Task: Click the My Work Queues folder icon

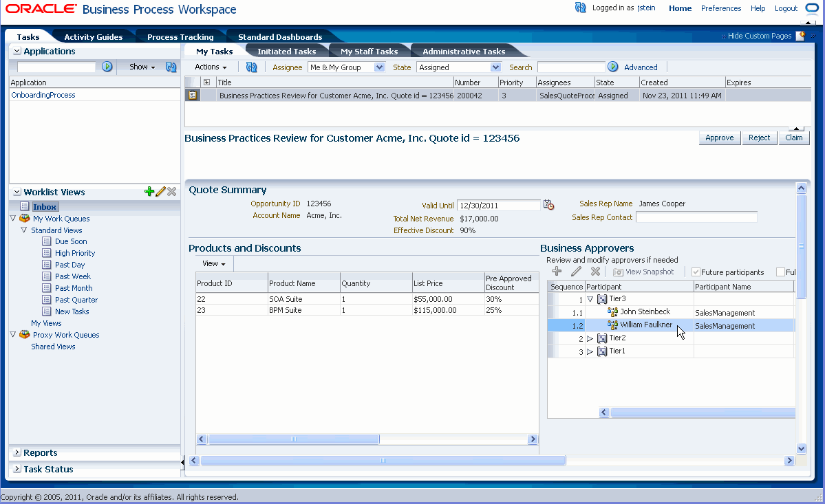Action: pos(25,218)
